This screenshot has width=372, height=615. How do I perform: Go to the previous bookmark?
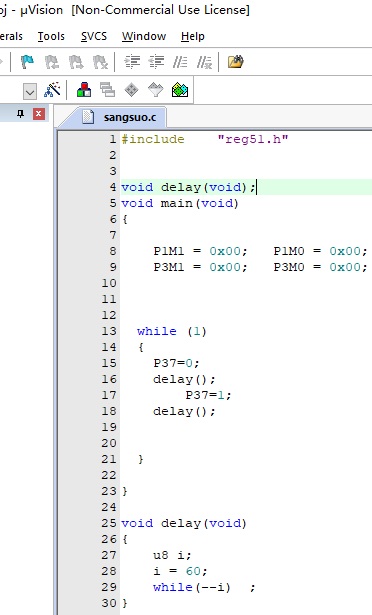pos(51,62)
